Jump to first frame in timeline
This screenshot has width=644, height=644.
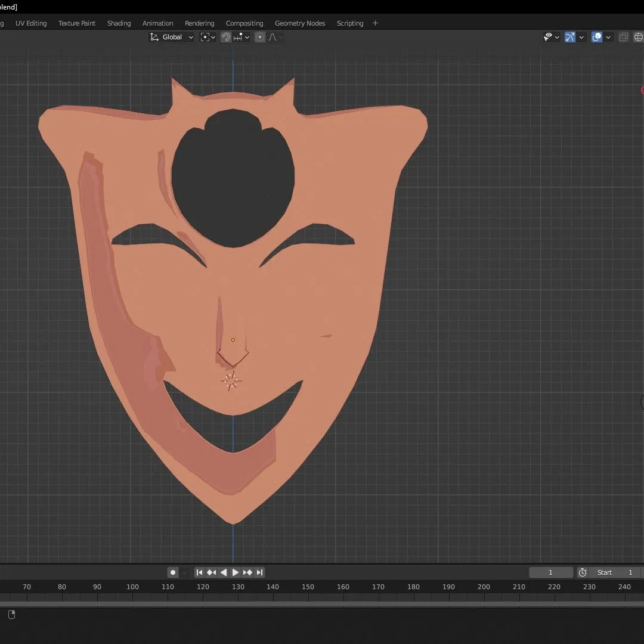point(200,572)
